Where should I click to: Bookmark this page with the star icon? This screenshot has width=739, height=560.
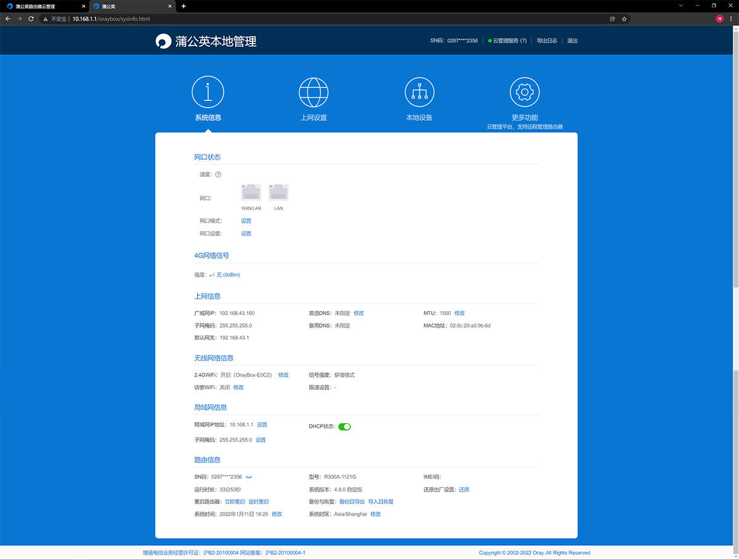click(624, 19)
